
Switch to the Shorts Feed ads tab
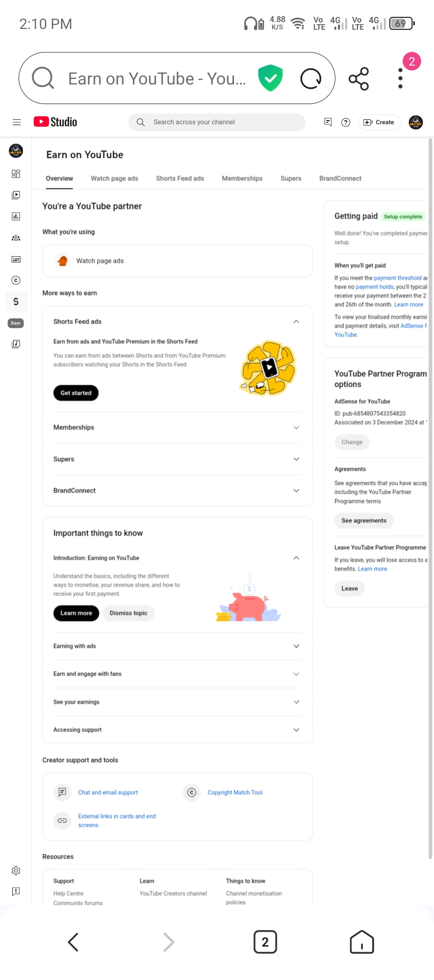(180, 178)
